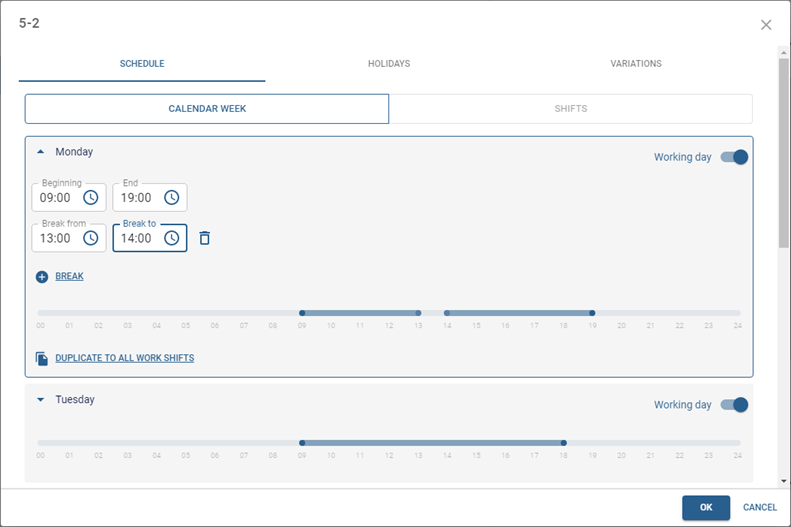This screenshot has height=527, width=791.
Task: Click Duplicate to all work shifts link
Action: click(124, 358)
